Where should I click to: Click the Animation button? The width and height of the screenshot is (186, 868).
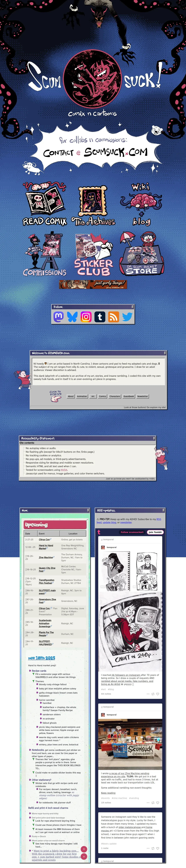(x=82, y=396)
